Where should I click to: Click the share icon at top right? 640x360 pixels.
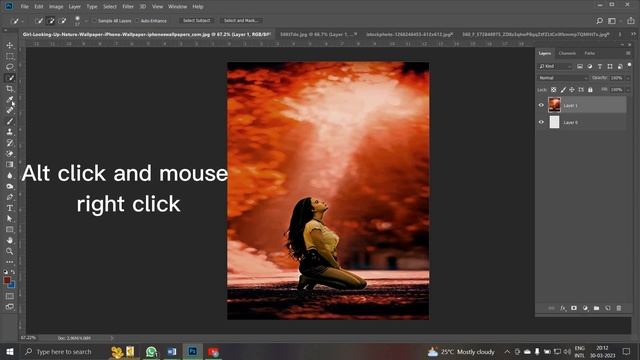(x=631, y=20)
